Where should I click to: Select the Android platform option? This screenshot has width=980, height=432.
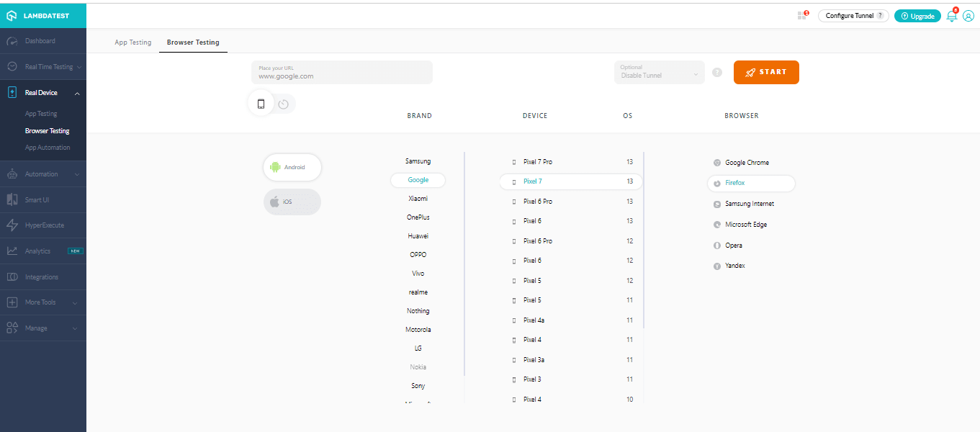[x=292, y=167]
